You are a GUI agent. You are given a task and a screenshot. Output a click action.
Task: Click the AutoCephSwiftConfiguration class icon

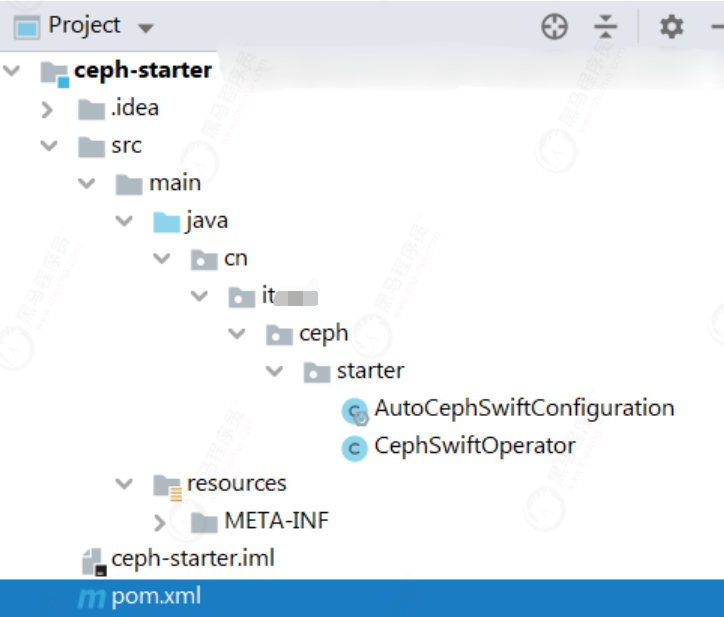[x=355, y=410]
